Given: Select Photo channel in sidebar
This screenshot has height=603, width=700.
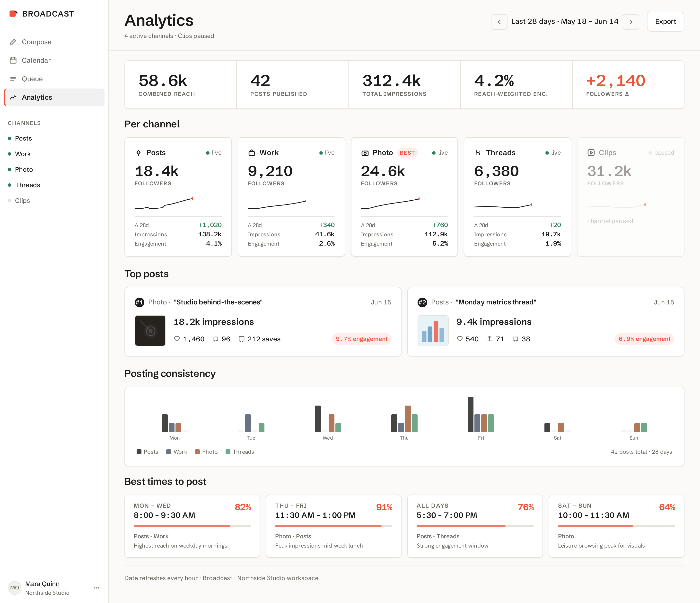Looking at the screenshot, I should coord(54,169).
